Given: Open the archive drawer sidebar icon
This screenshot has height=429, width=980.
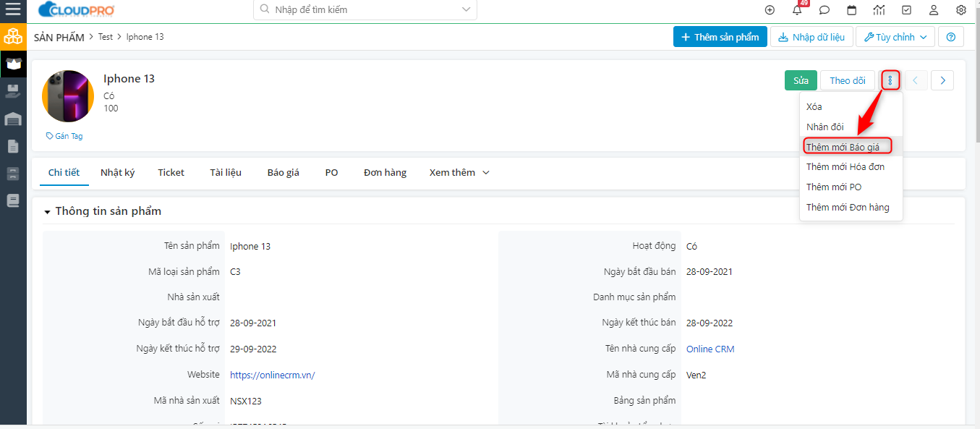Looking at the screenshot, I should click(x=13, y=174).
